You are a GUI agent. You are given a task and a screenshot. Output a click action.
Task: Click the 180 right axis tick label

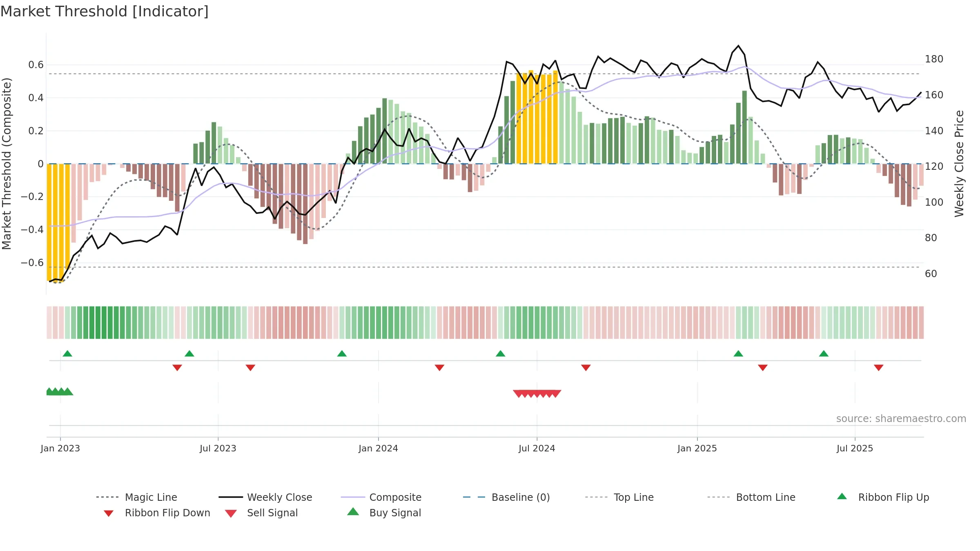pyautogui.click(x=934, y=59)
